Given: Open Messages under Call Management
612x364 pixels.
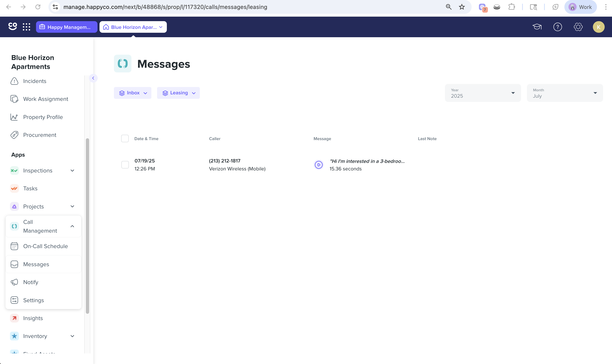Looking at the screenshot, I should coord(44,264).
